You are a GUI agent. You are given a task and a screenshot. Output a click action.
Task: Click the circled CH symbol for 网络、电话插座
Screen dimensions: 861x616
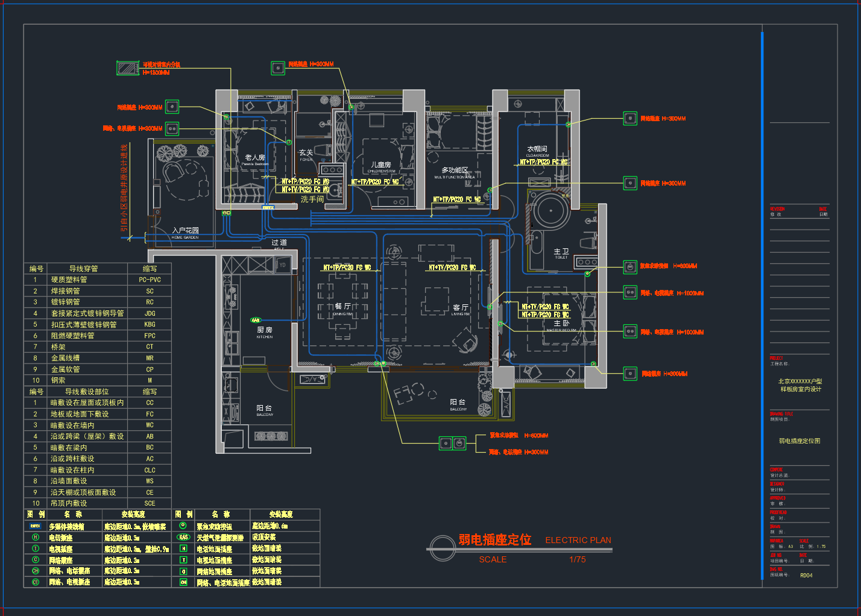coord(36,571)
